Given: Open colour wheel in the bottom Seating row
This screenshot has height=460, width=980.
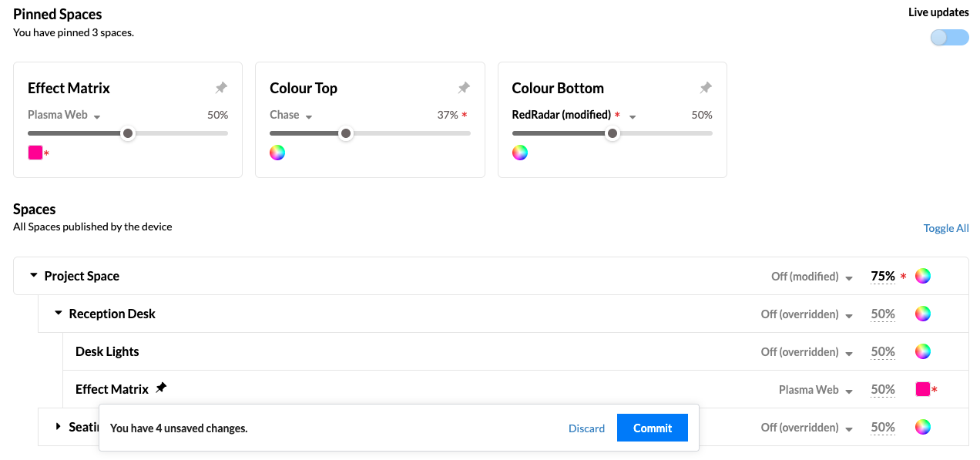Looking at the screenshot, I should (923, 427).
